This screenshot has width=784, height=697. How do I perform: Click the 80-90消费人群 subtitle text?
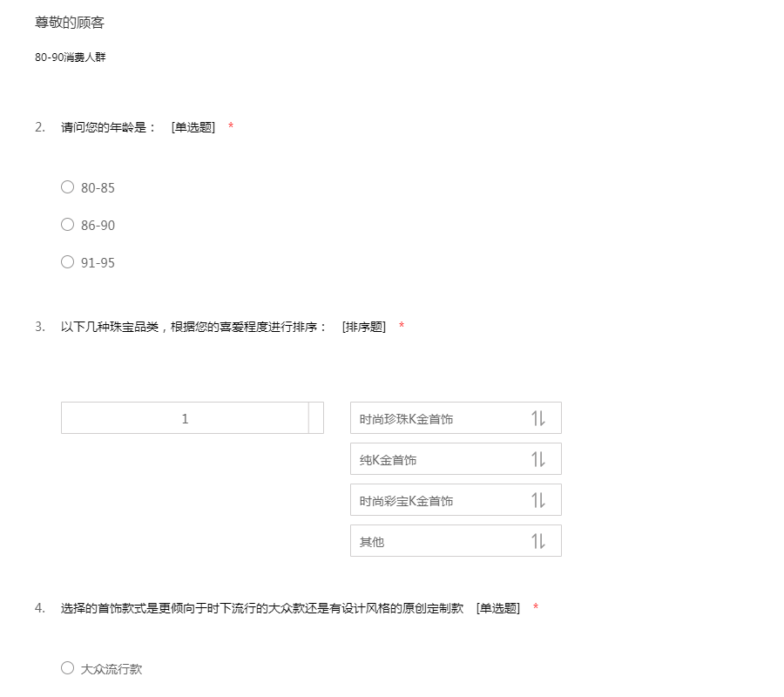coord(71,58)
